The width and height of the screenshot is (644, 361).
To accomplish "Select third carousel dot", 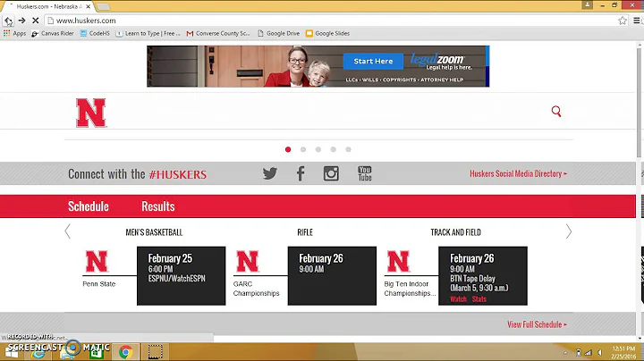I will pos(318,149).
